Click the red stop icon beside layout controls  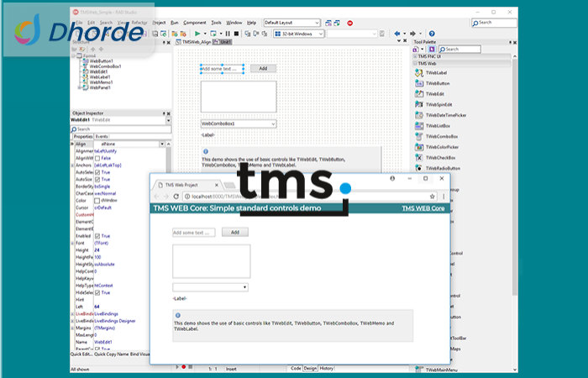pos(350,23)
